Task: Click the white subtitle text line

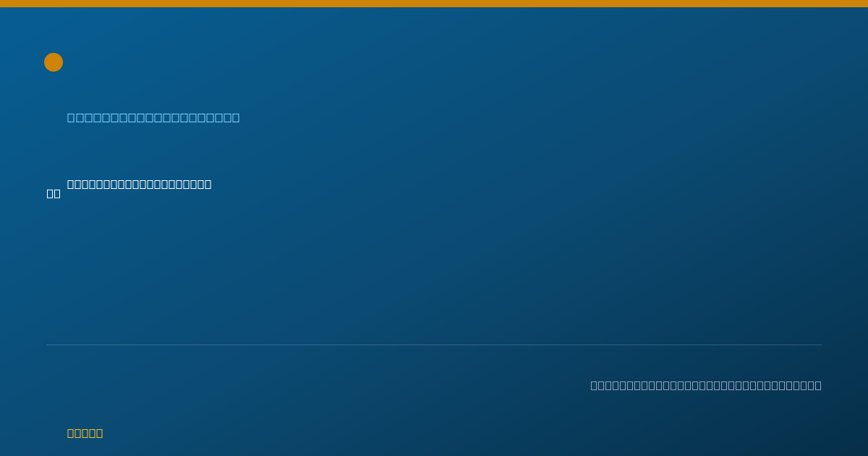Action: click(140, 184)
